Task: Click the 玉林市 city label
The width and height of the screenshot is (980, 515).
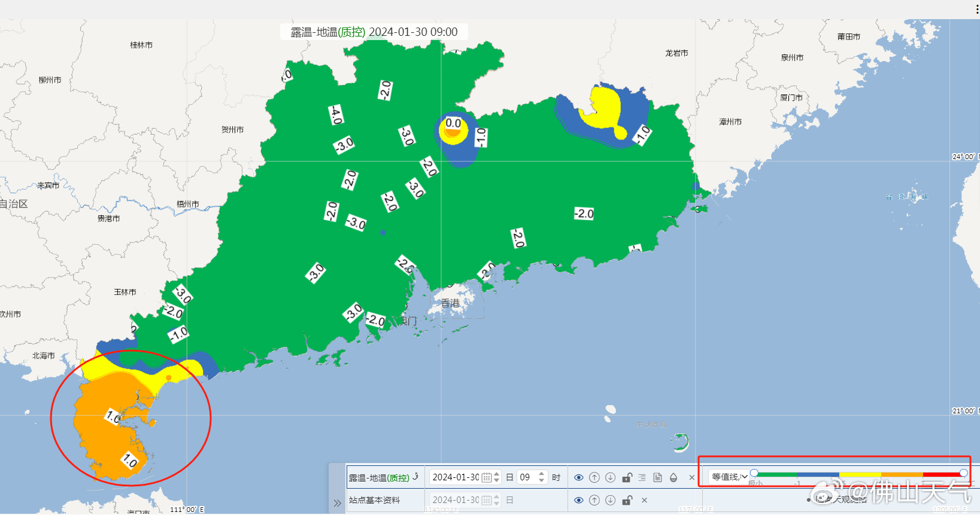Action: pyautogui.click(x=125, y=292)
